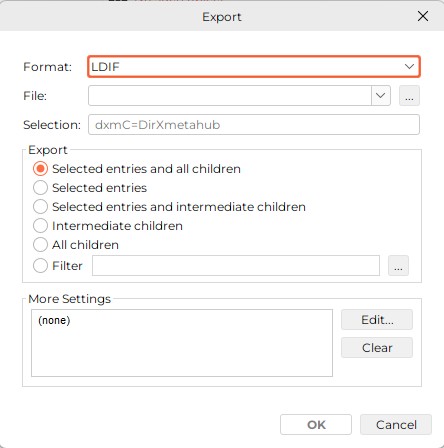The height and width of the screenshot is (448, 444).
Task: Clear the More Settings list
Action: [x=377, y=348]
